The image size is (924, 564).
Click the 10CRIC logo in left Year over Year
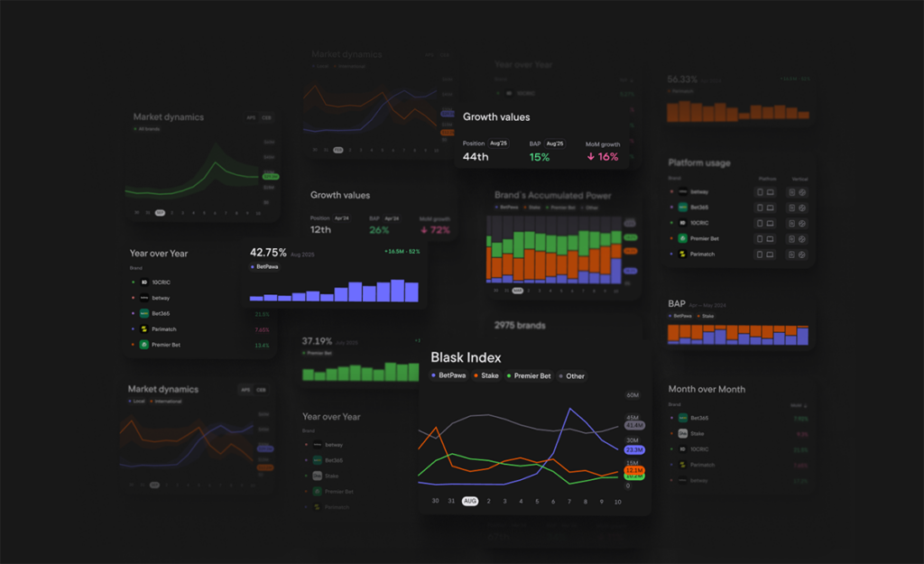[x=144, y=282]
